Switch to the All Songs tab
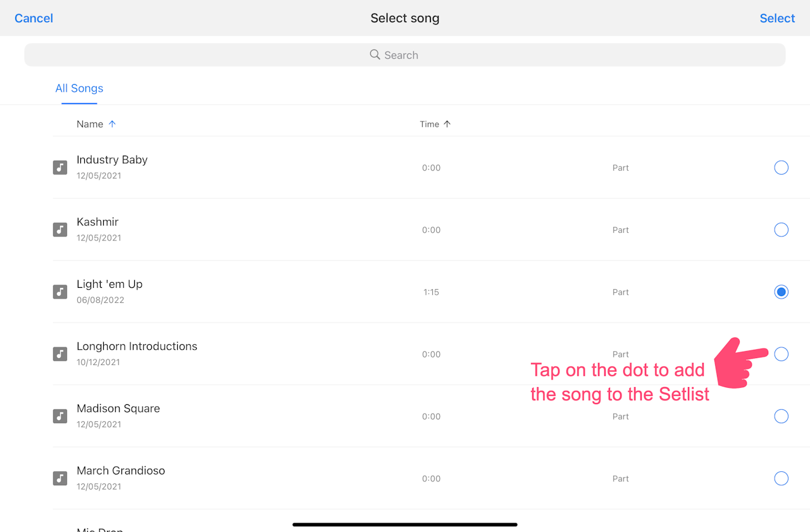The image size is (810, 532). coord(79,89)
